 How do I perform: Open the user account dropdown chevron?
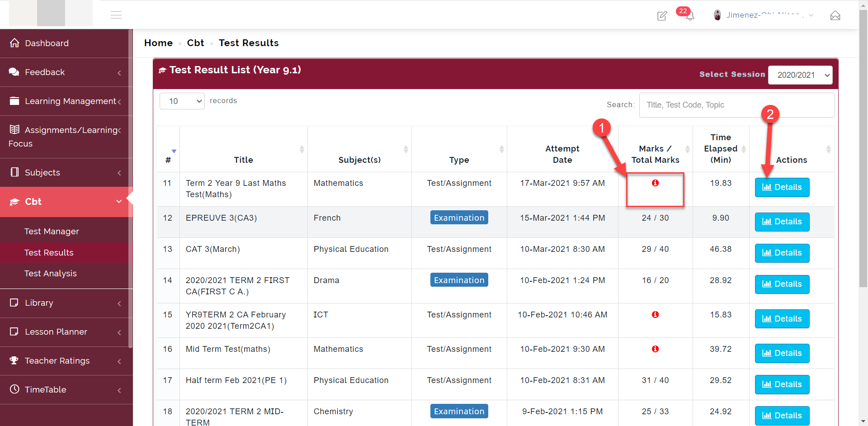[811, 15]
